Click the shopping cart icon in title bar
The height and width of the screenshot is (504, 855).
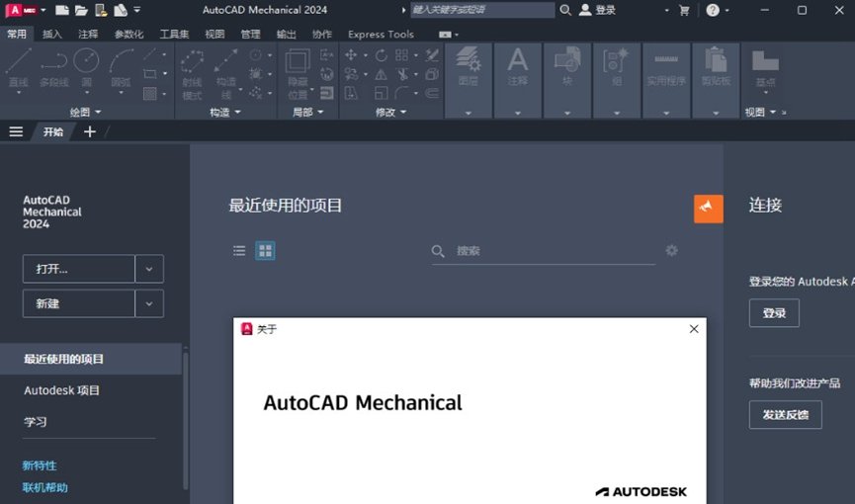pyautogui.click(x=684, y=10)
